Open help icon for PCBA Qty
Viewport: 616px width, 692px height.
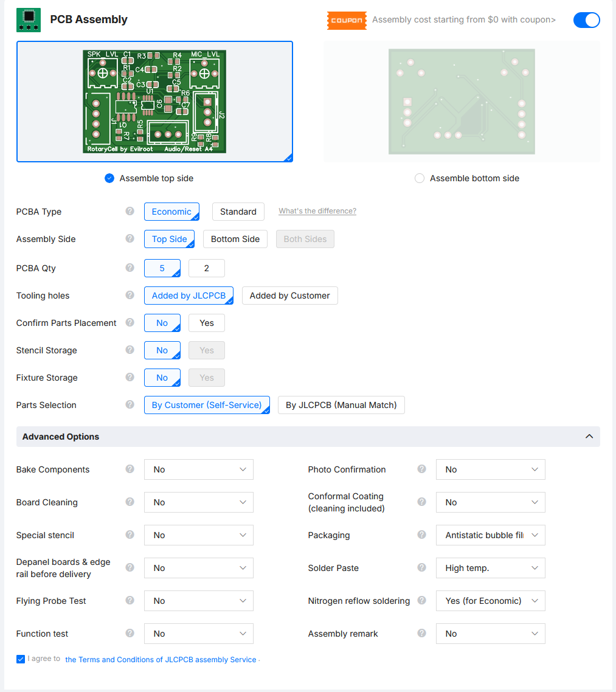click(130, 268)
